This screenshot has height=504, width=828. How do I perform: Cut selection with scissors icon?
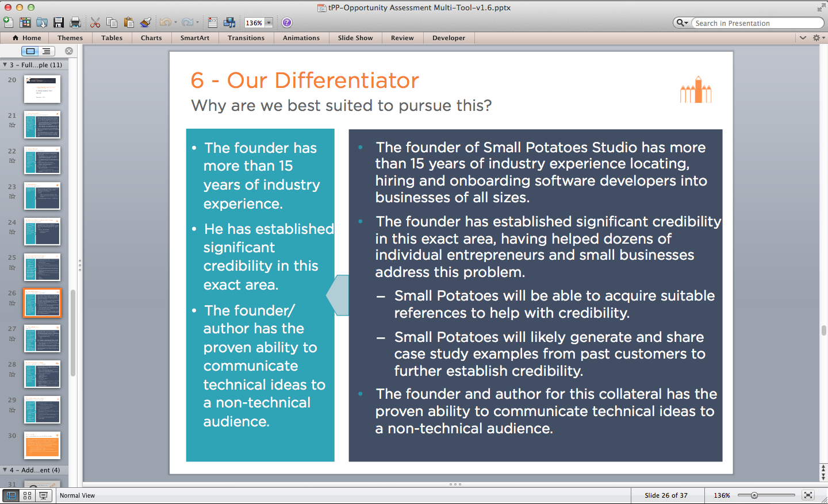click(x=95, y=22)
